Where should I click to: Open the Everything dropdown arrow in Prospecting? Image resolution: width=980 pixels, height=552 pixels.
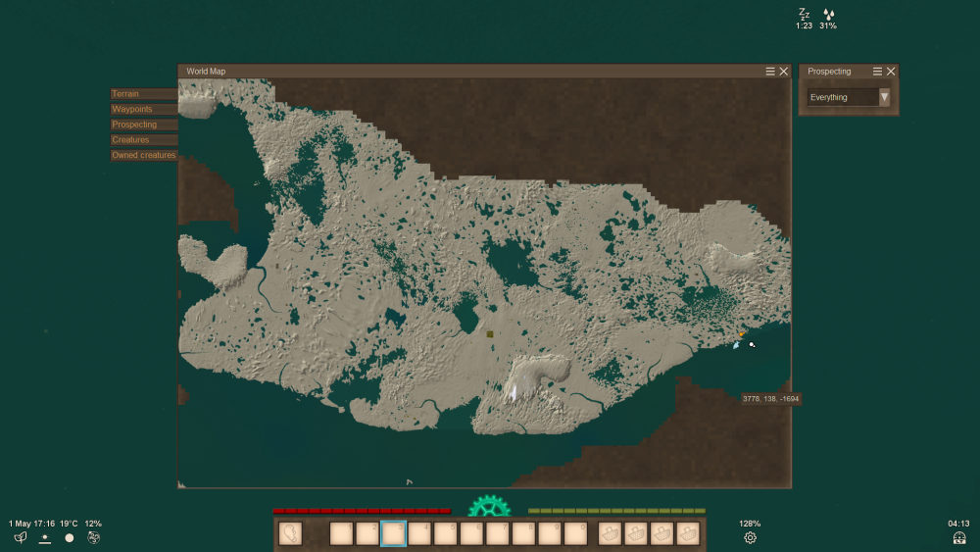(x=884, y=97)
